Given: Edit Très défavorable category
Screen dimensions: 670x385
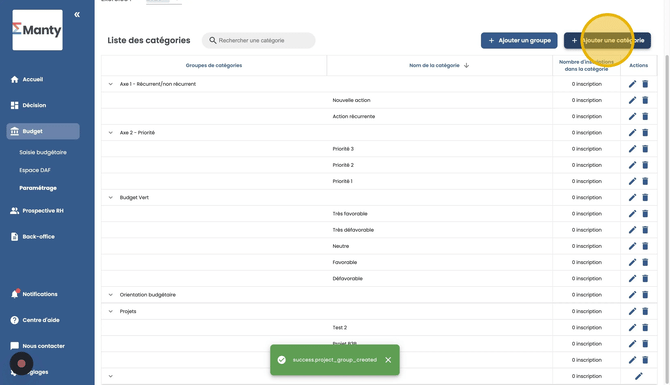Looking at the screenshot, I should (x=632, y=230).
